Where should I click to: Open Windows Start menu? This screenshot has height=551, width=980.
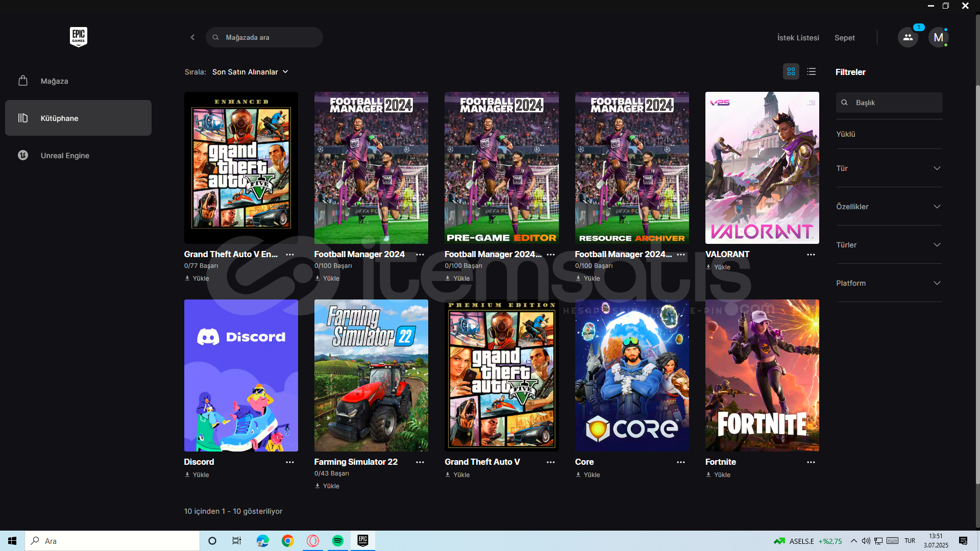pyautogui.click(x=12, y=541)
